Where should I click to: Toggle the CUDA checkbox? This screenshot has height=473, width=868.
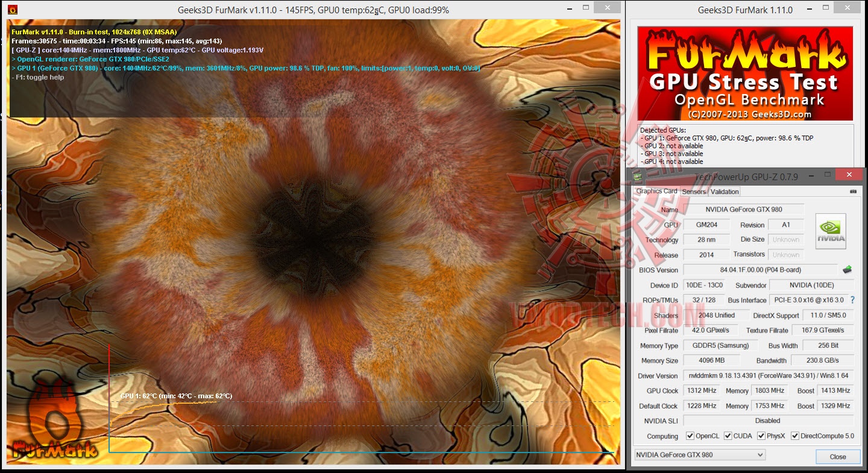click(x=728, y=436)
